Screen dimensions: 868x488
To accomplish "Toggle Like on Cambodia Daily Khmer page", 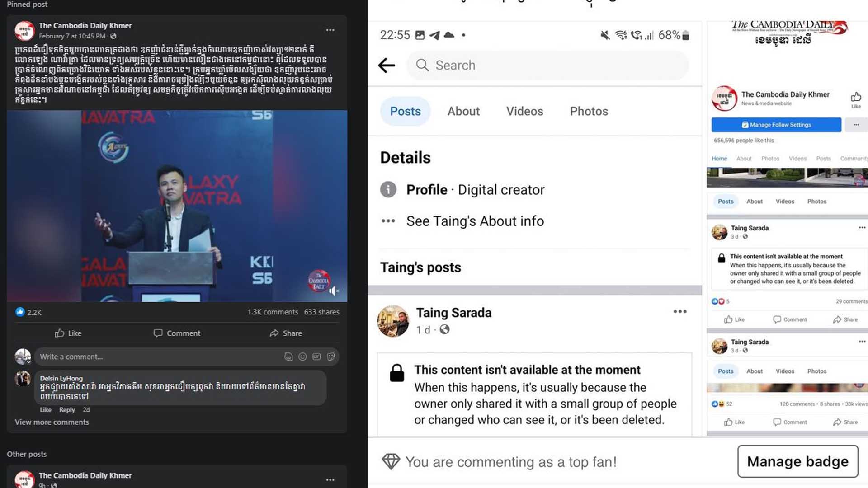I will tap(856, 99).
